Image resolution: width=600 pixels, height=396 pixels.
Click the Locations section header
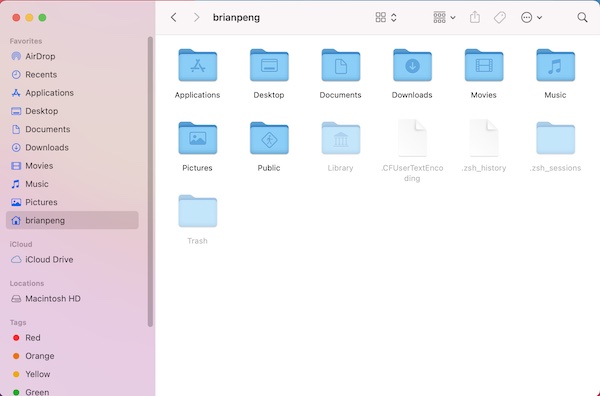pos(27,283)
